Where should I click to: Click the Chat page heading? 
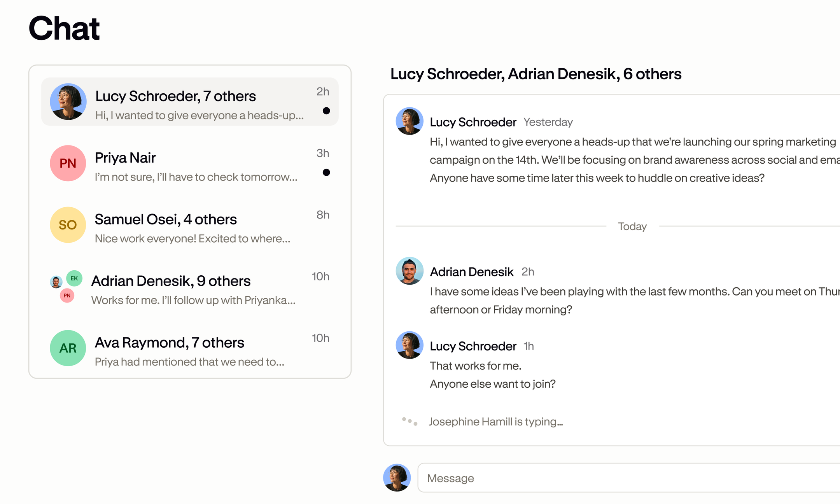64,28
